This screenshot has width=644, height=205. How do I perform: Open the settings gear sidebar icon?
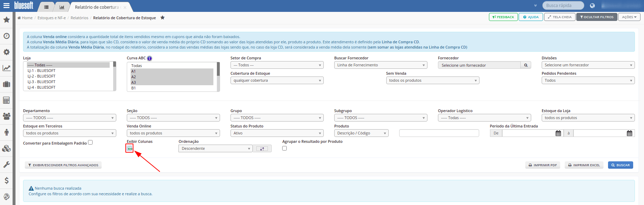coord(6,52)
